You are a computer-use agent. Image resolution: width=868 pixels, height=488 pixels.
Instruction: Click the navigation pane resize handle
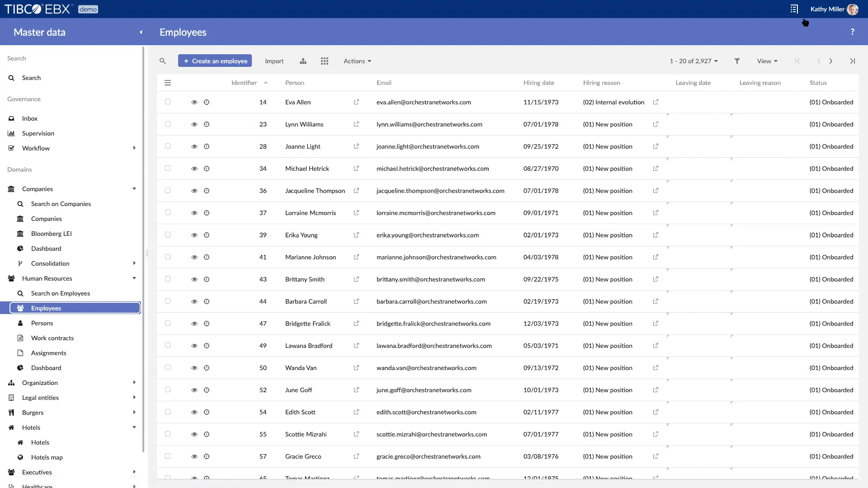point(147,253)
